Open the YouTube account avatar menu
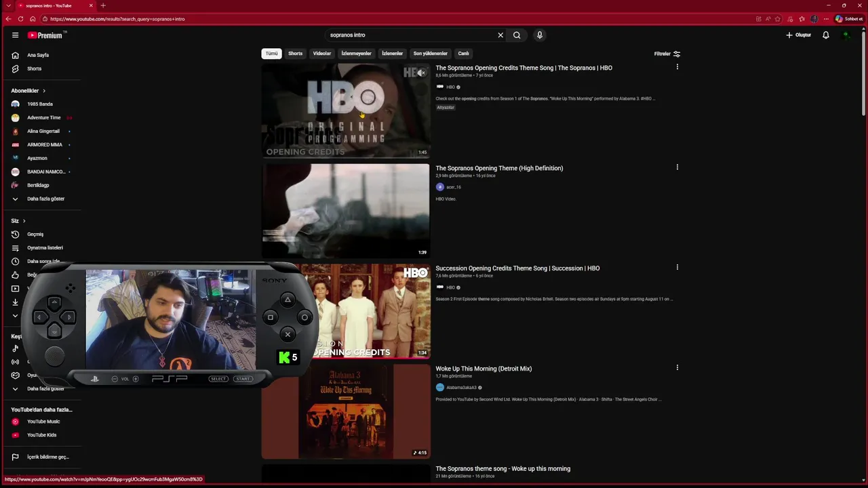 tap(846, 35)
